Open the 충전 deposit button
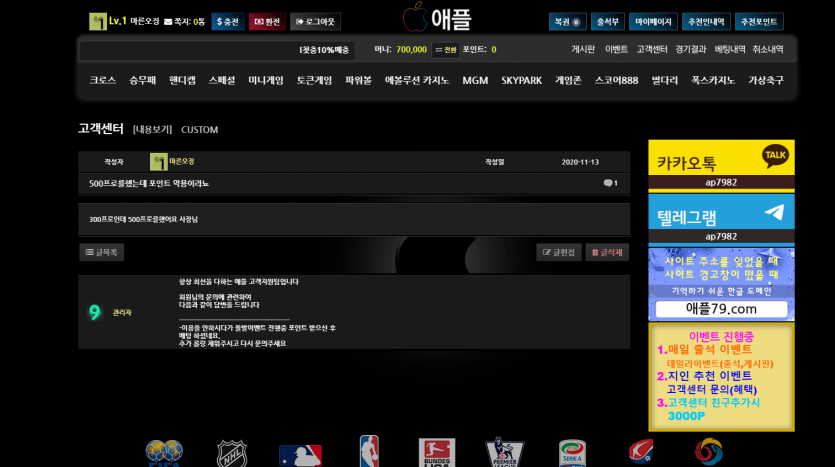The width and height of the screenshot is (835, 467). tap(228, 22)
